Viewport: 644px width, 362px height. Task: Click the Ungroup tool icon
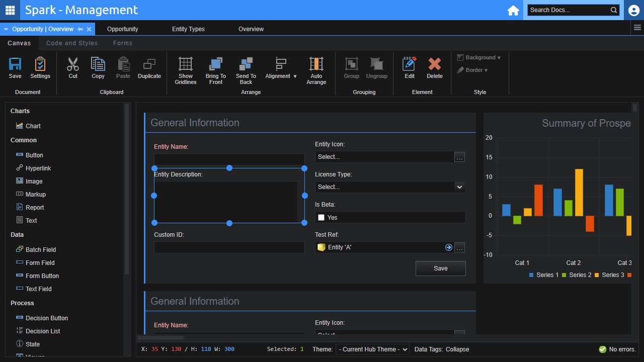click(x=376, y=64)
